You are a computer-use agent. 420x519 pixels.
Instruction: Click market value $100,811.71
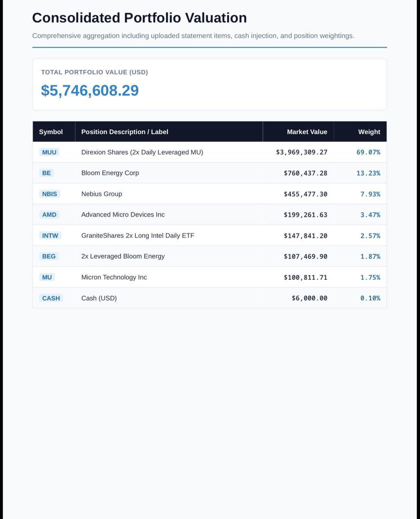[x=305, y=277]
